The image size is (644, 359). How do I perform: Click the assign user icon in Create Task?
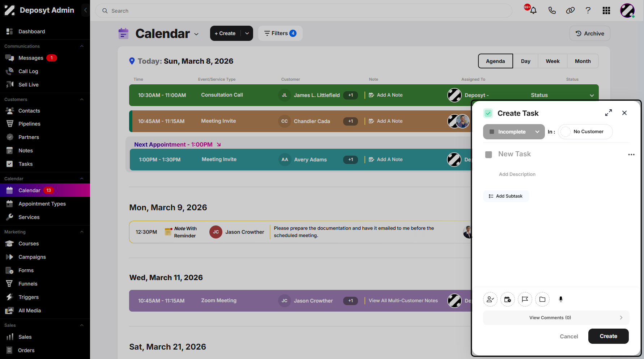490,299
